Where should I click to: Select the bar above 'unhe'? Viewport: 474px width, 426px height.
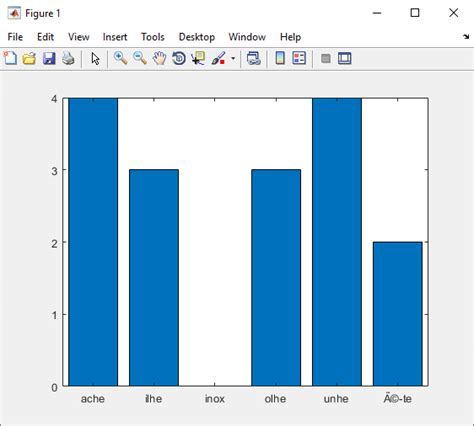pyautogui.click(x=337, y=242)
